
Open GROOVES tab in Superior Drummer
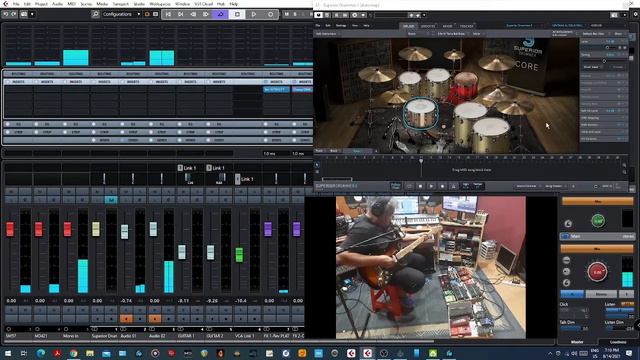[428, 26]
